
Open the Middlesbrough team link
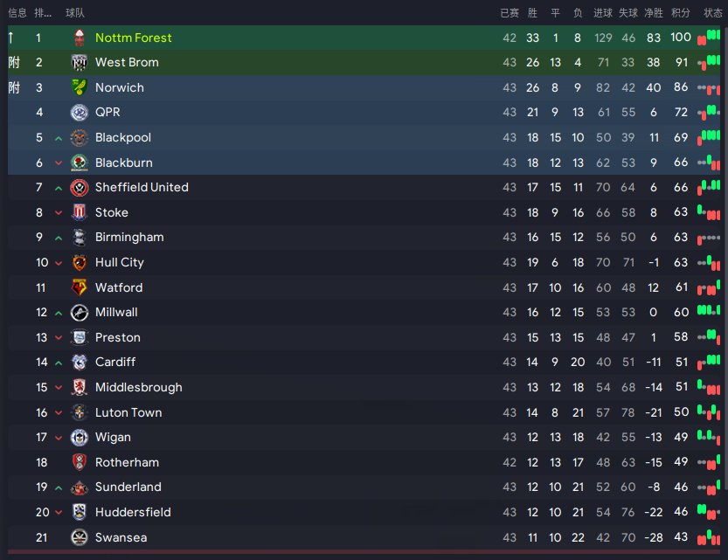139,387
